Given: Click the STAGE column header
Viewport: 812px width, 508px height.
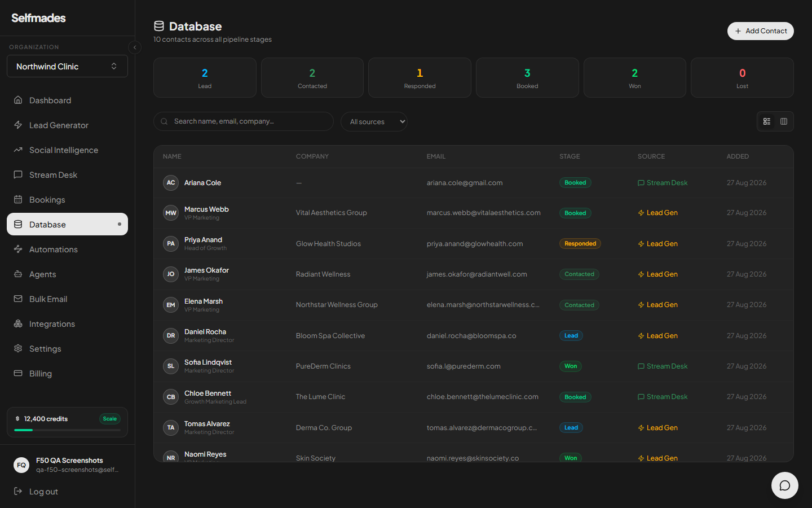Looking at the screenshot, I should (x=570, y=156).
